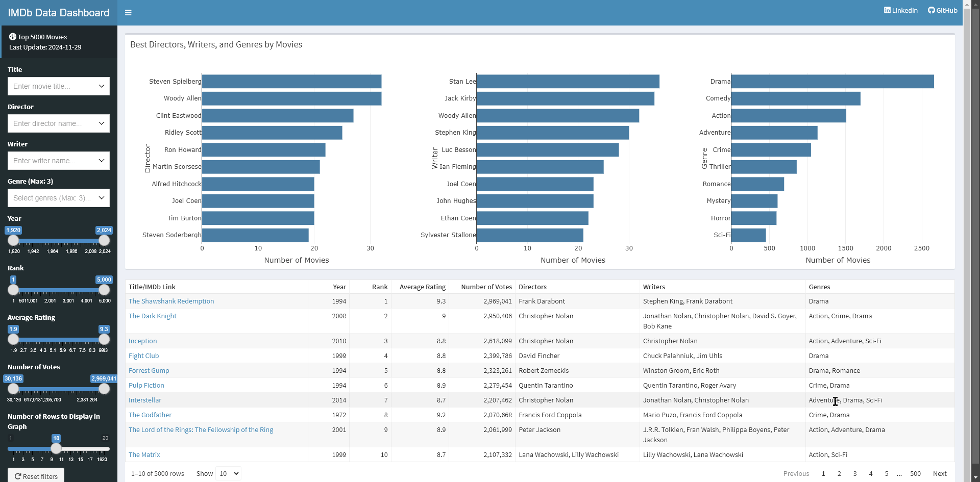980x482 pixels.
Task: Open the Forrest Gump title link
Action: point(149,371)
